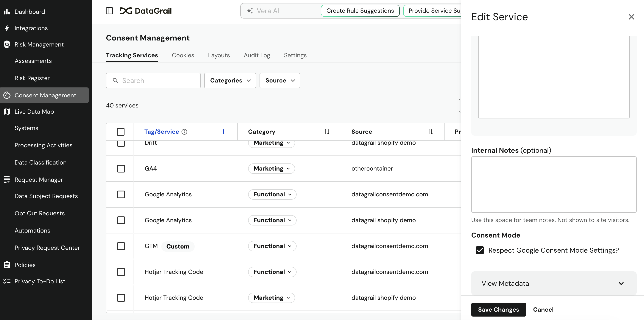Select the GA4 row checkbox
The height and width of the screenshot is (320, 644).
[121, 168]
